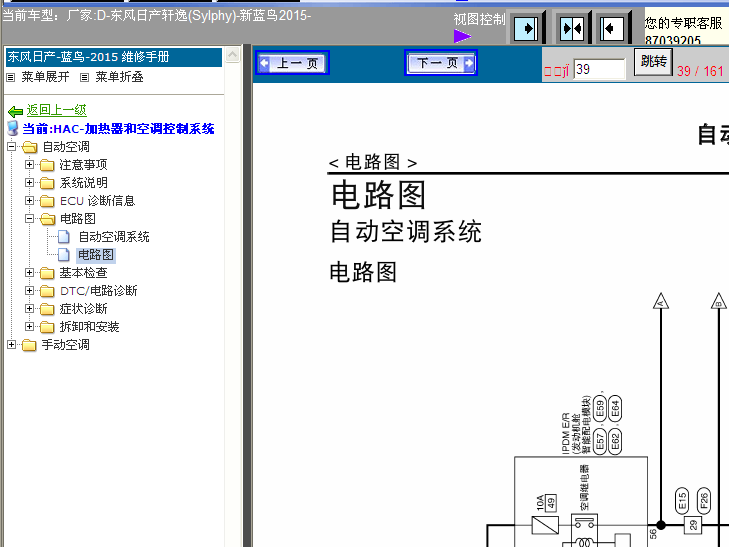729x547 pixels.
Task: Expand the 拆卸和安装 folder
Action: tap(29, 327)
